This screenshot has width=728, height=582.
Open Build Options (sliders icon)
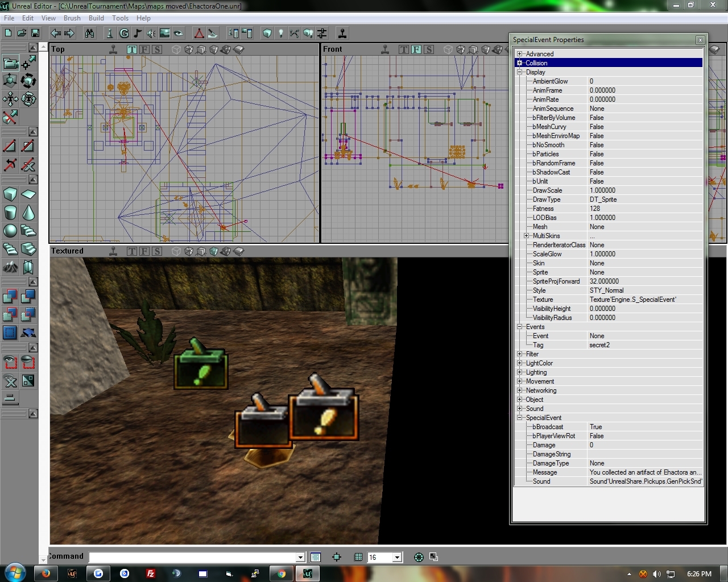click(322, 33)
